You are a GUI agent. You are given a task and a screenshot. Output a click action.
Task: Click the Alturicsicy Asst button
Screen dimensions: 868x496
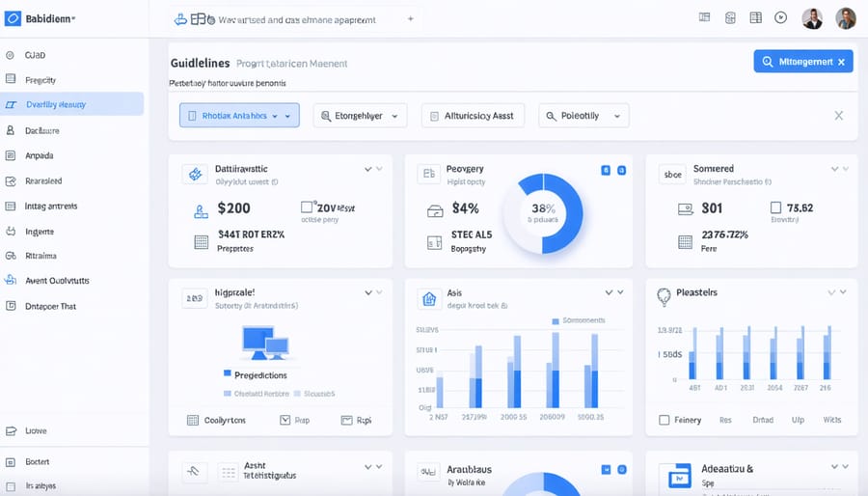tap(473, 116)
